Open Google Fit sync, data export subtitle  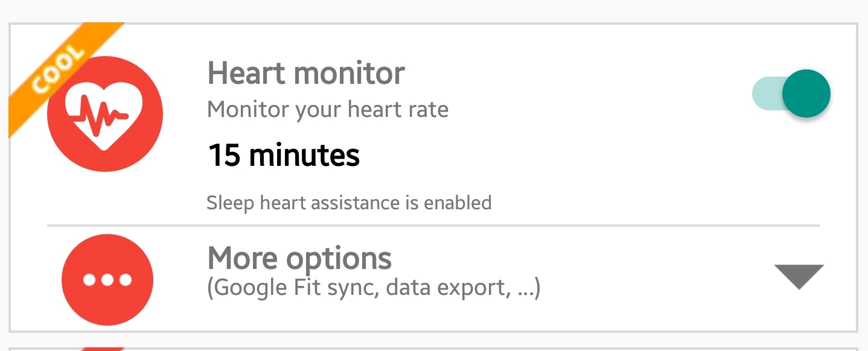coord(374,288)
